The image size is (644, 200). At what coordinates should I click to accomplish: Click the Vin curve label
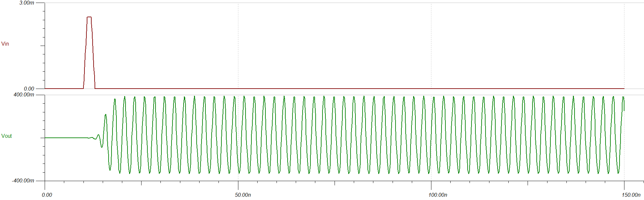click(x=5, y=44)
